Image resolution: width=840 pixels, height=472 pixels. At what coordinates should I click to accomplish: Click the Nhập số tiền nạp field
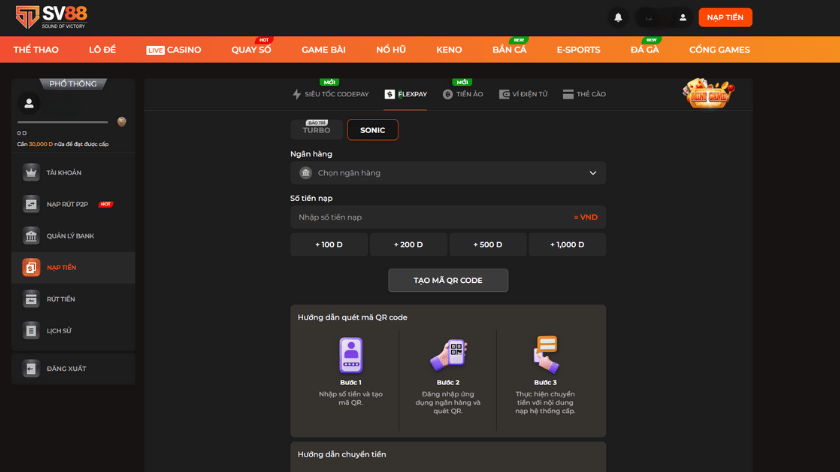point(448,217)
